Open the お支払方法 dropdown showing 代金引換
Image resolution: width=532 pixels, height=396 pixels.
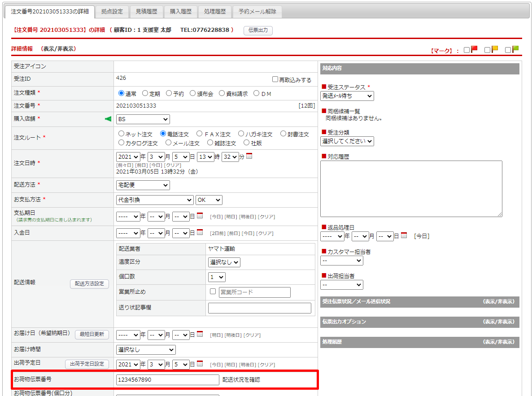(x=154, y=200)
